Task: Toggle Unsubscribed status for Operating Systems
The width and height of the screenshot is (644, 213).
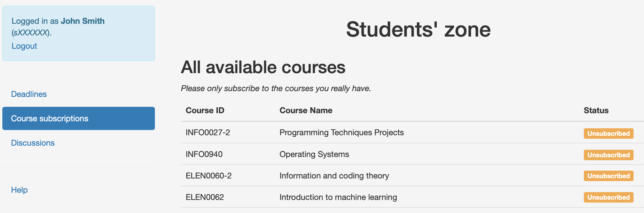Action: 608,155
